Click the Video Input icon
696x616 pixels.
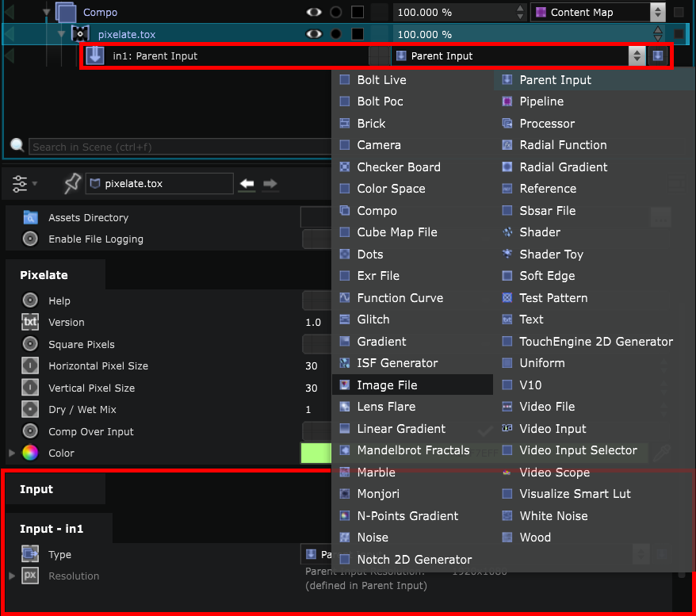tap(507, 428)
